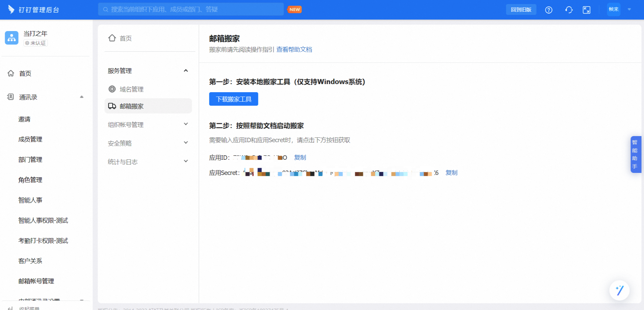Click the 通讯录 label in sidebar
The image size is (644, 310).
point(28,97)
